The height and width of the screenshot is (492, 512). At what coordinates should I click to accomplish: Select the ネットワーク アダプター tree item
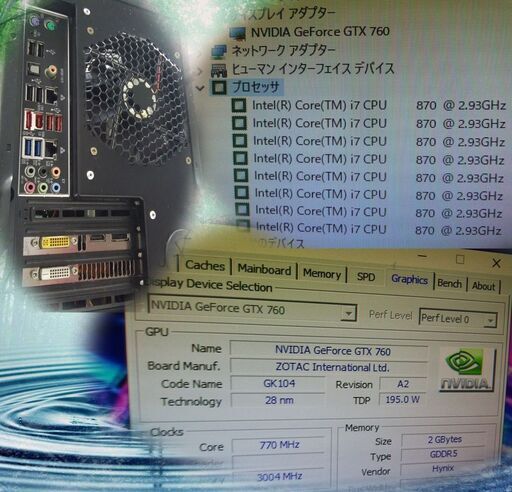coord(283,50)
